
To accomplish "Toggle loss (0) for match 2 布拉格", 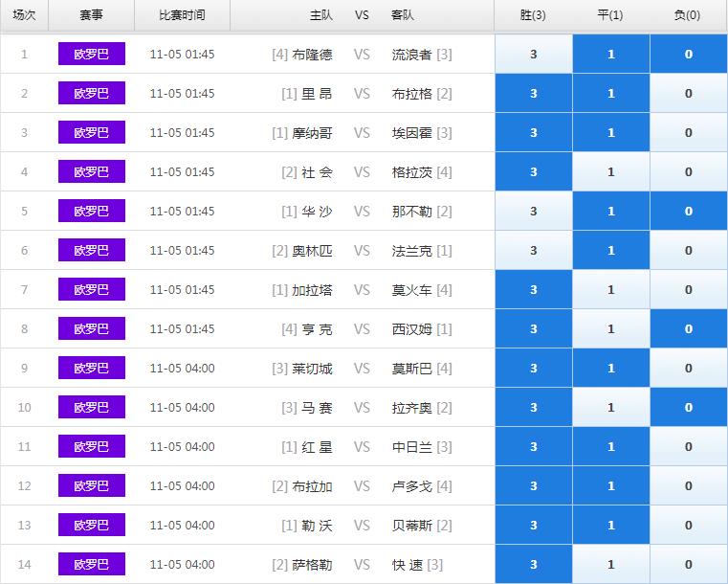I will pyautogui.click(x=689, y=94).
